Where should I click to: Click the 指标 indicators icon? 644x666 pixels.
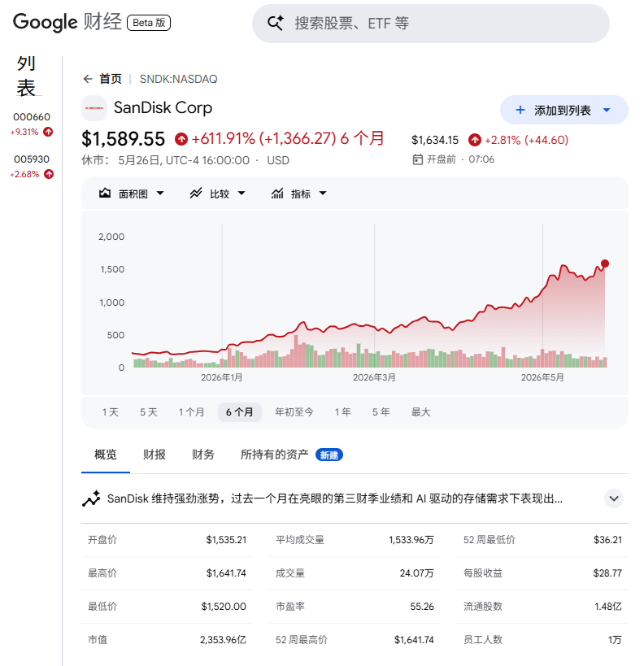(x=277, y=194)
